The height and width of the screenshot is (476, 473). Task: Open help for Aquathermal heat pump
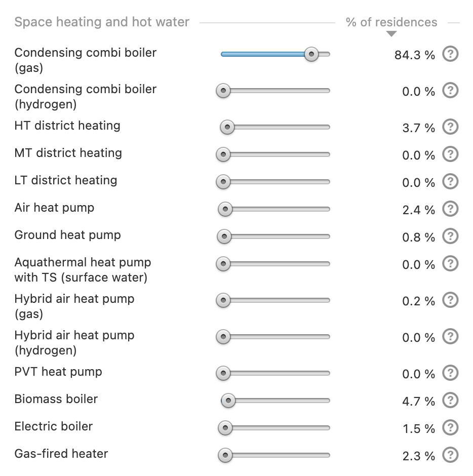coord(450,263)
